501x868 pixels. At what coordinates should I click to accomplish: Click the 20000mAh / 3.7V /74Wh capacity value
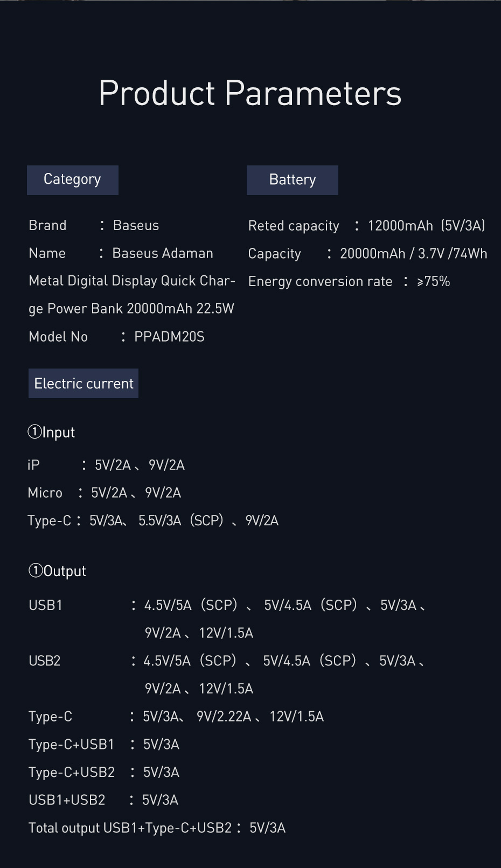tap(413, 254)
